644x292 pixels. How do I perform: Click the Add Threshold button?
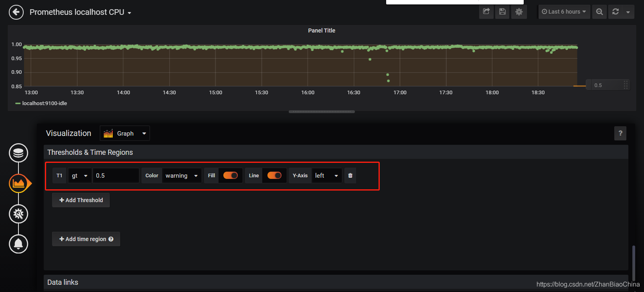[x=81, y=200]
